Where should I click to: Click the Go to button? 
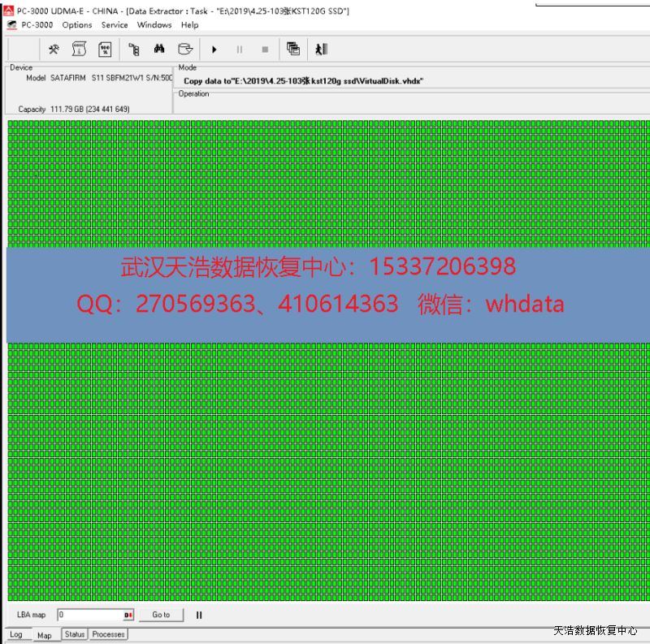coord(161,615)
